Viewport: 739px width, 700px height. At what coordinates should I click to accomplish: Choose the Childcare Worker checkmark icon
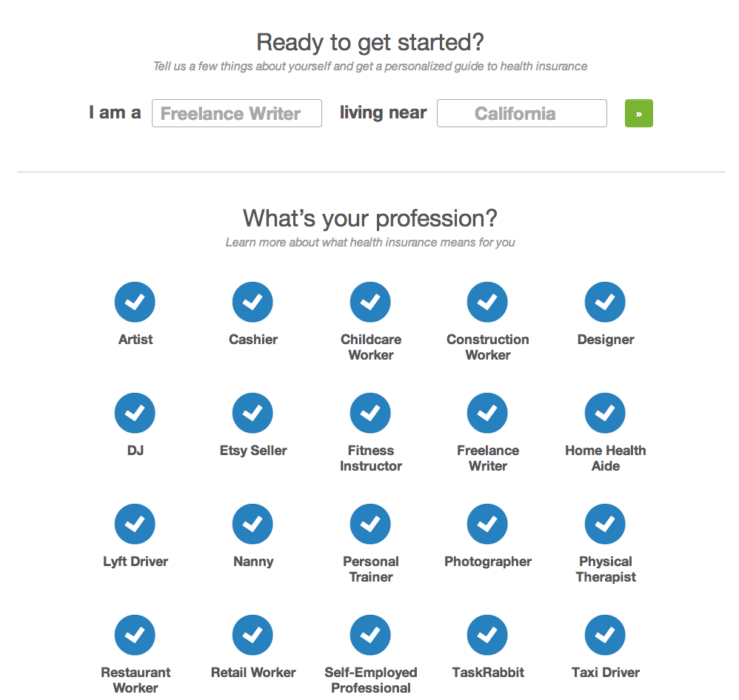pyautogui.click(x=370, y=302)
